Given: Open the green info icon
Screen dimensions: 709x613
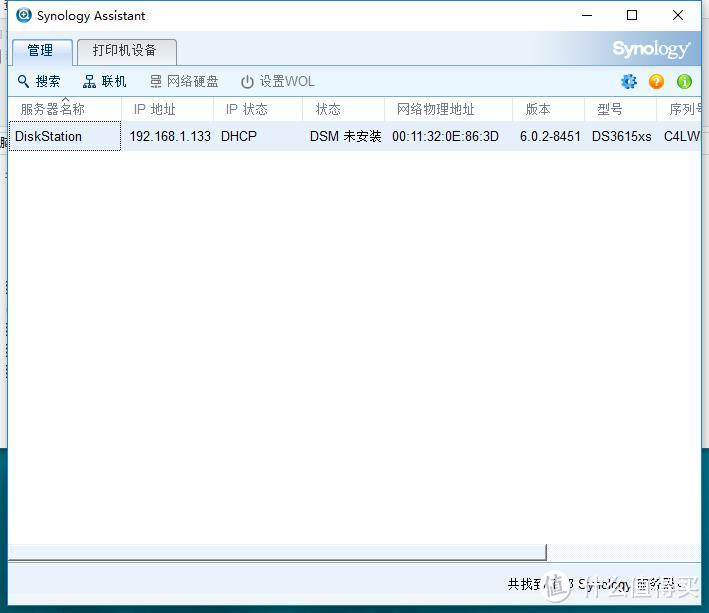Looking at the screenshot, I should coord(684,81).
